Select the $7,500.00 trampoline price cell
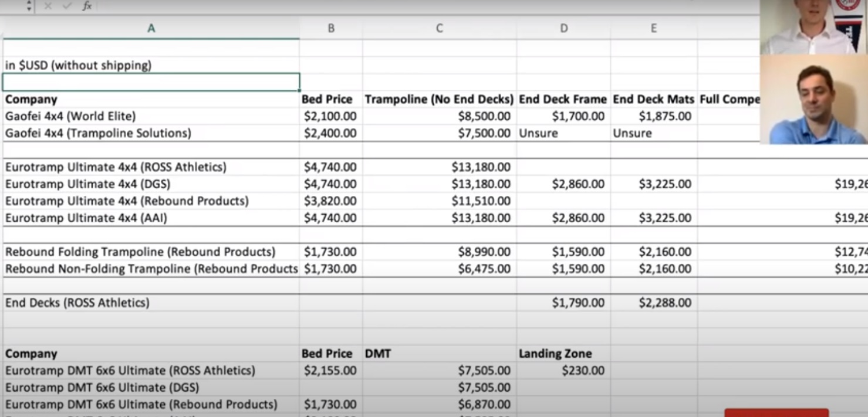Screen dimensions: 868x417 point(439,133)
